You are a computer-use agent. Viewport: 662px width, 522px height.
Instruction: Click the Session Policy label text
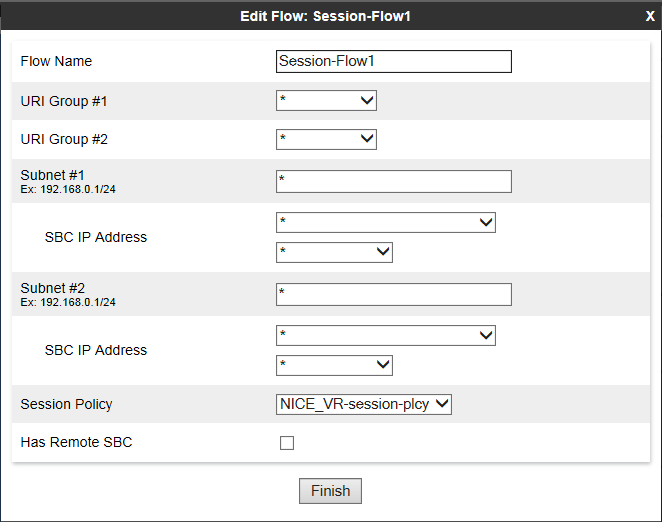coord(66,404)
